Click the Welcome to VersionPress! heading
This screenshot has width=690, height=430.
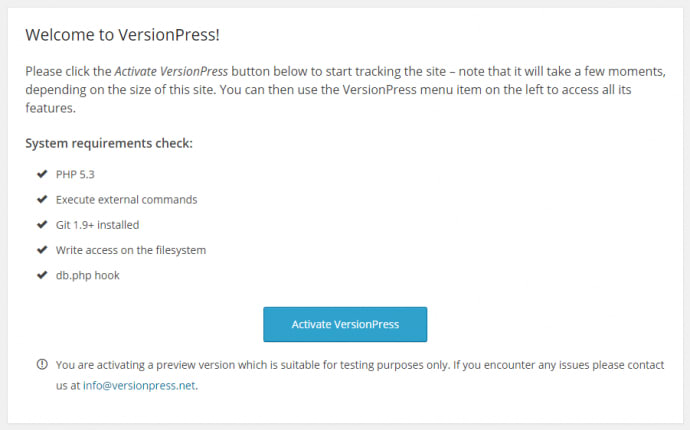tap(122, 35)
